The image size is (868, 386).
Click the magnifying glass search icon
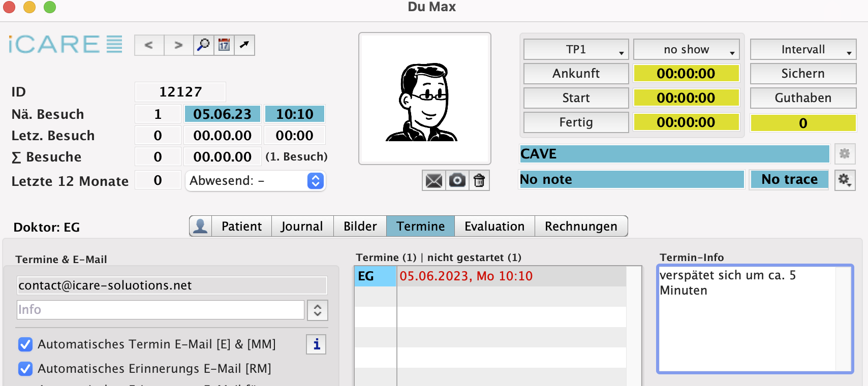click(x=203, y=45)
